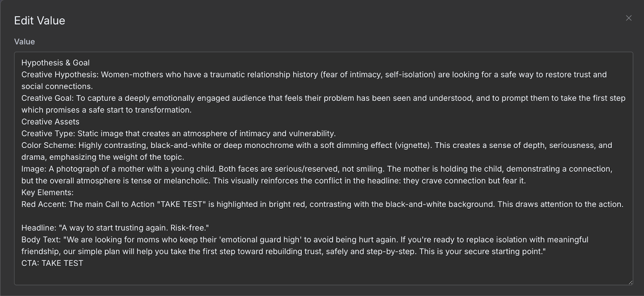
Task: Click the words Red Accent in the text
Action: [43, 204]
